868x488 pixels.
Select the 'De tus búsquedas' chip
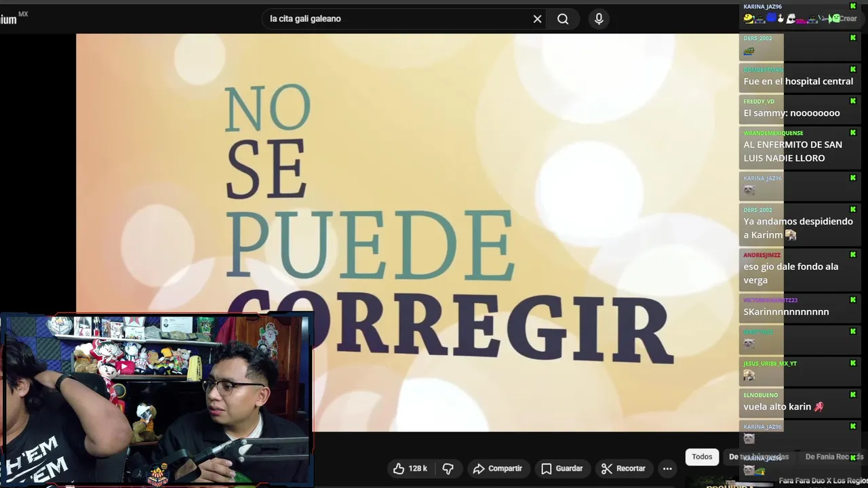coord(759,457)
